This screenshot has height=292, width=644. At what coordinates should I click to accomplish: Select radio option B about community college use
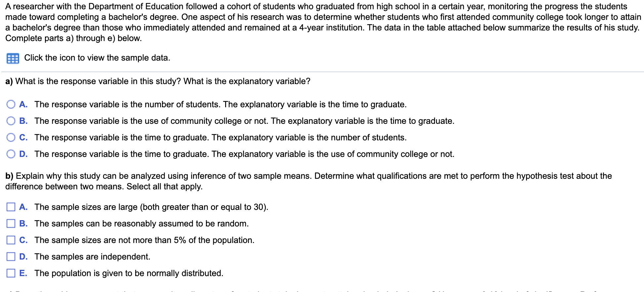(11, 121)
